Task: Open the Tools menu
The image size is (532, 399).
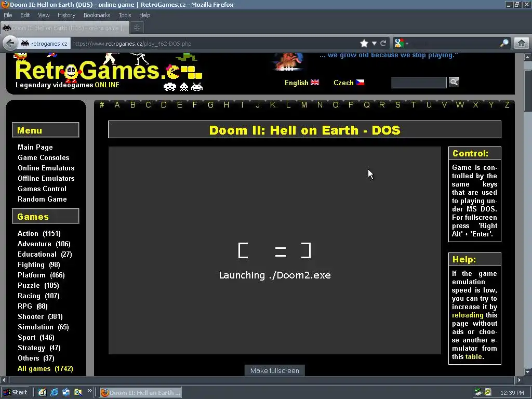Action: pos(125,15)
